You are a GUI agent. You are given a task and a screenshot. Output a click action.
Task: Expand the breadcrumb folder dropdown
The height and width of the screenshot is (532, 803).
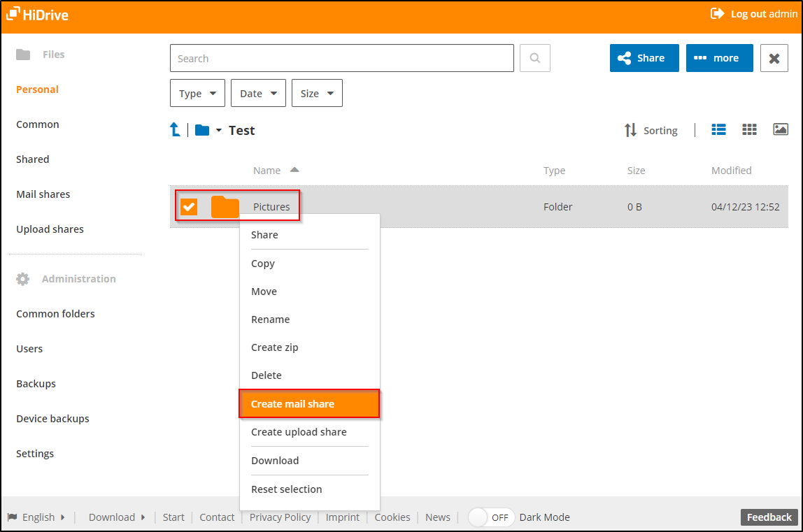coord(218,130)
